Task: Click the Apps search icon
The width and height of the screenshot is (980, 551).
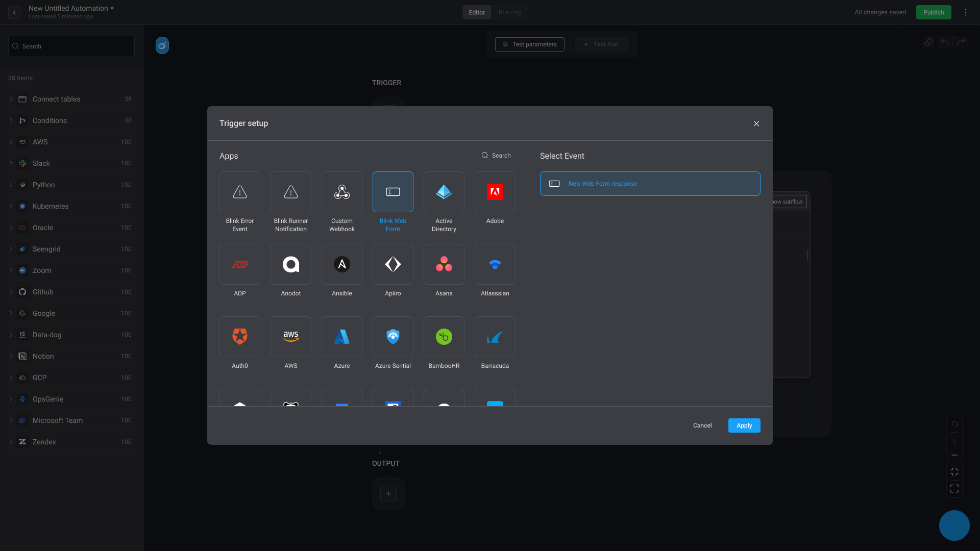Action: click(x=485, y=156)
